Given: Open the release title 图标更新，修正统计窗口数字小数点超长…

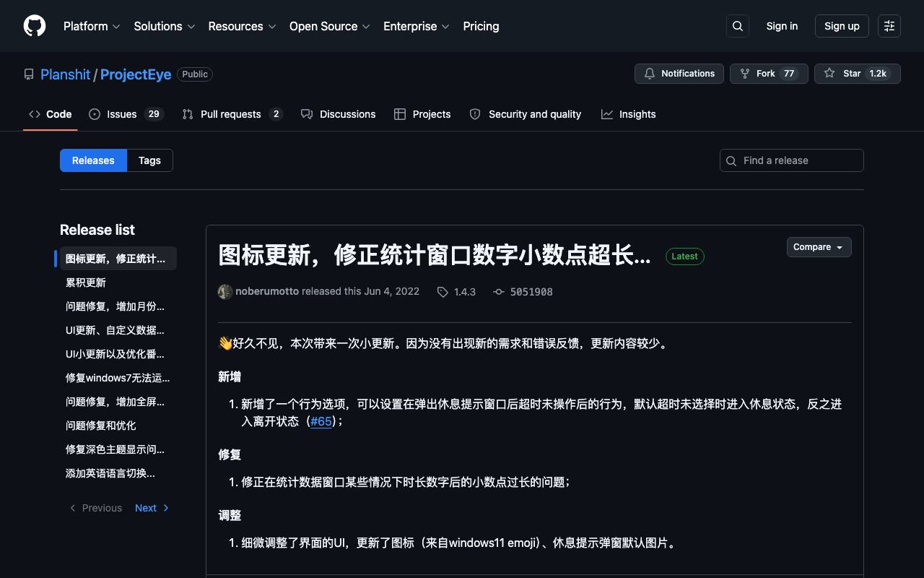Looking at the screenshot, I should point(435,255).
